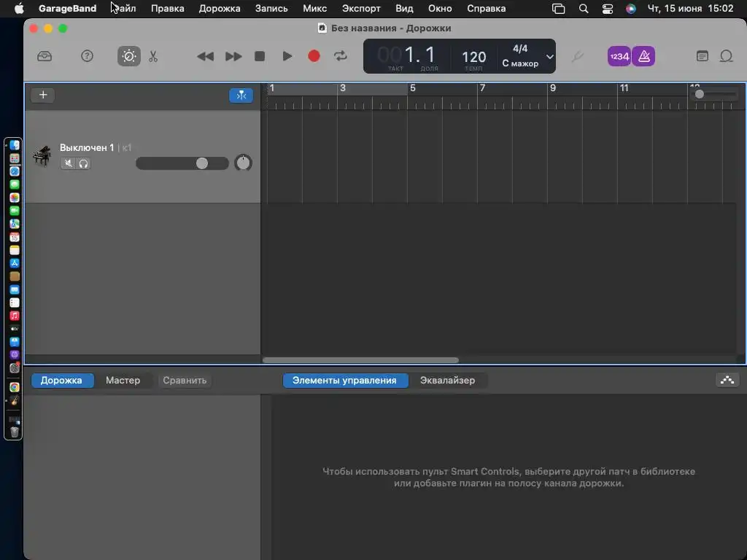Screen dimensions: 747x560
Task: Open Music app in the Dock
Action: click(x=15, y=316)
